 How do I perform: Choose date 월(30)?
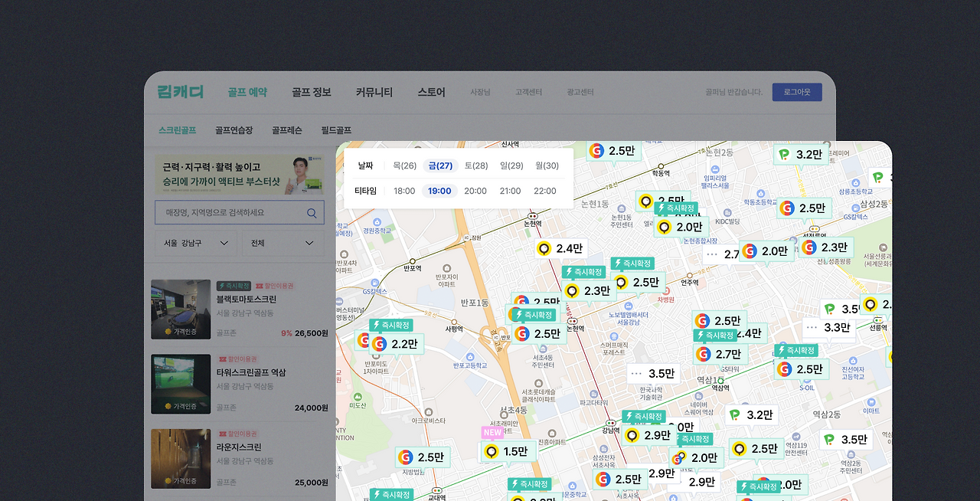pyautogui.click(x=547, y=165)
